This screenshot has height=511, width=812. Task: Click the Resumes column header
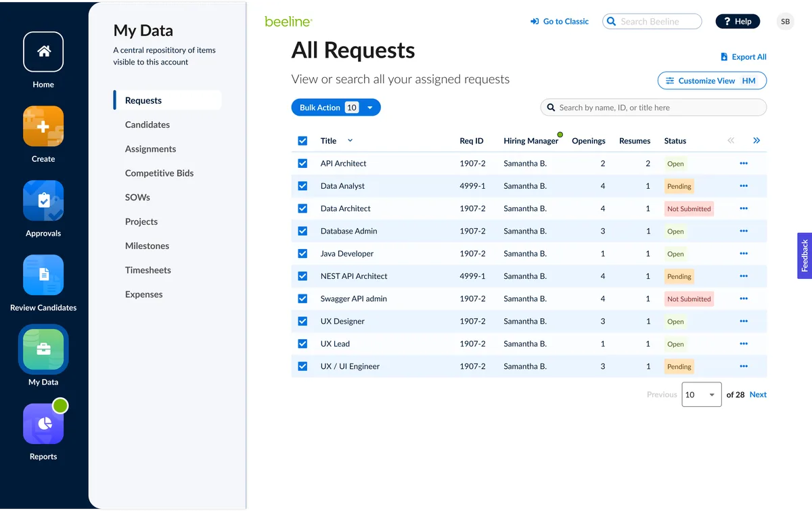635,141
